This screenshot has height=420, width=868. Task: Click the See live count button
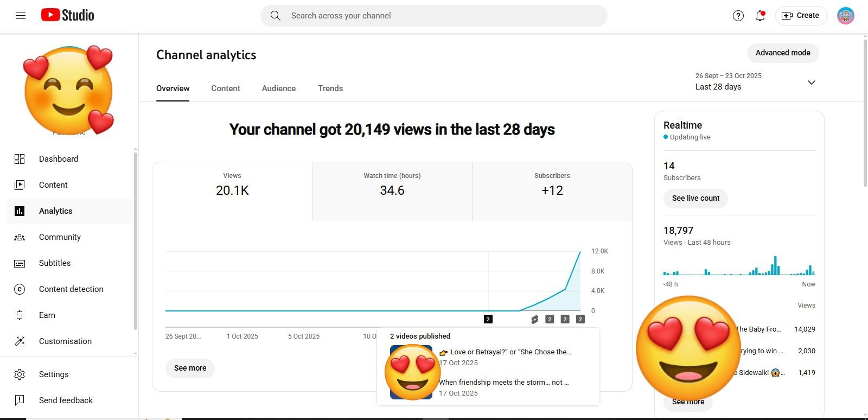695,198
